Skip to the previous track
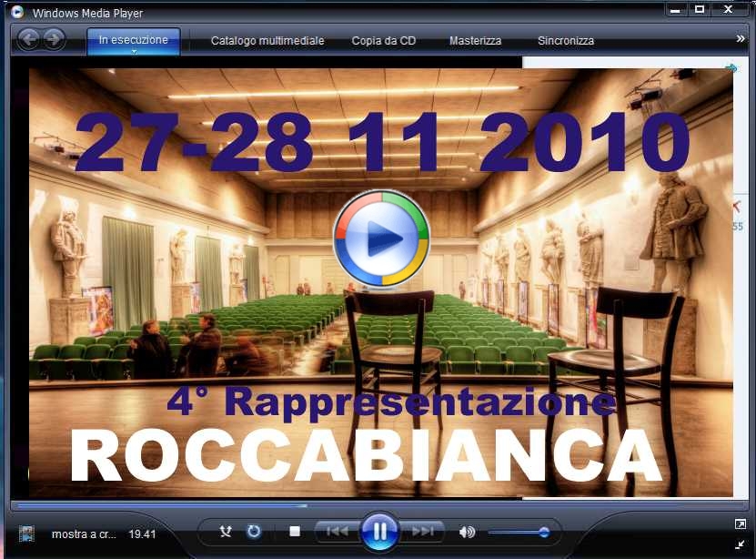 pos(337,532)
